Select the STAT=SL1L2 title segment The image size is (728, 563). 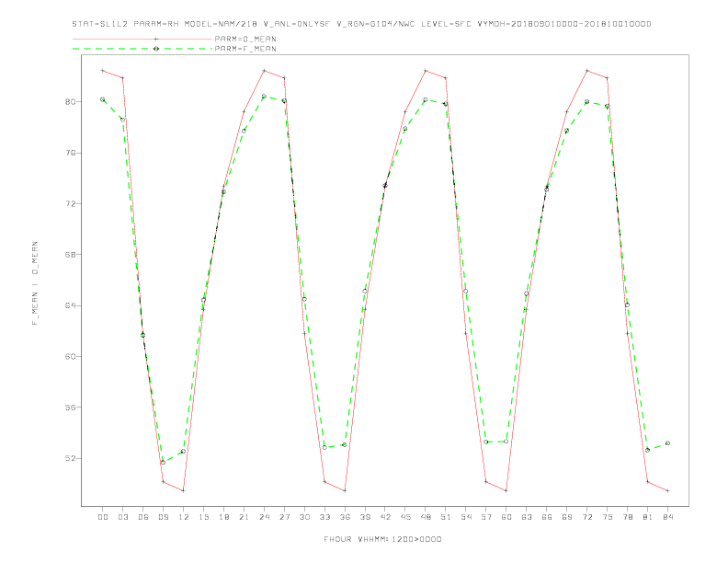click(100, 24)
